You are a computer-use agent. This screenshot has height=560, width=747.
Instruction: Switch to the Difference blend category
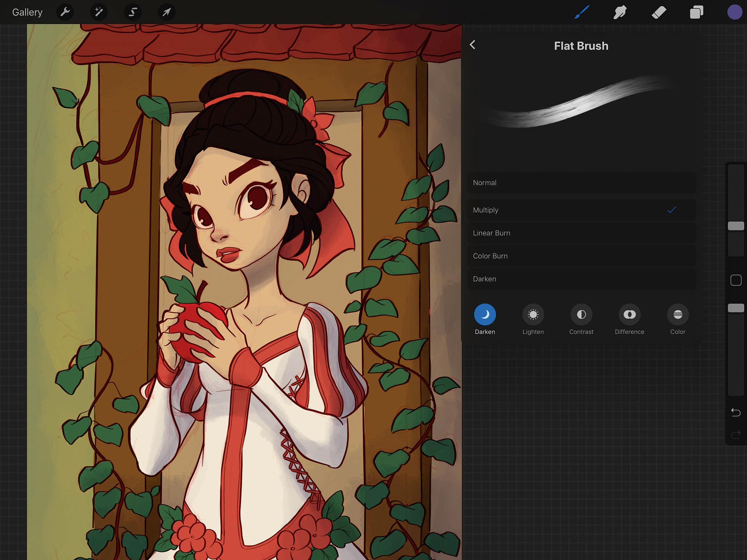pyautogui.click(x=629, y=320)
